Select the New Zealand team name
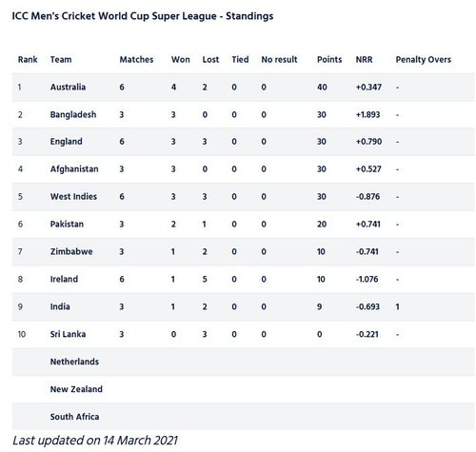 pyautogui.click(x=76, y=389)
